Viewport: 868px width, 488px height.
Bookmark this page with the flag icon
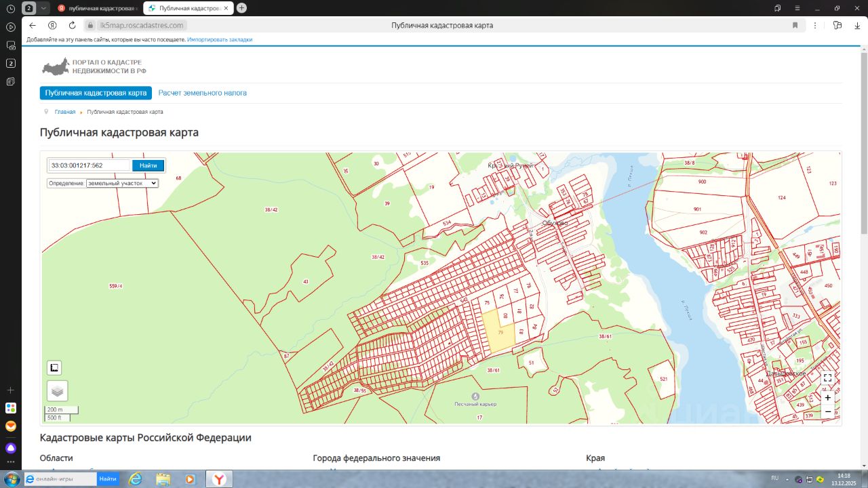pos(795,25)
